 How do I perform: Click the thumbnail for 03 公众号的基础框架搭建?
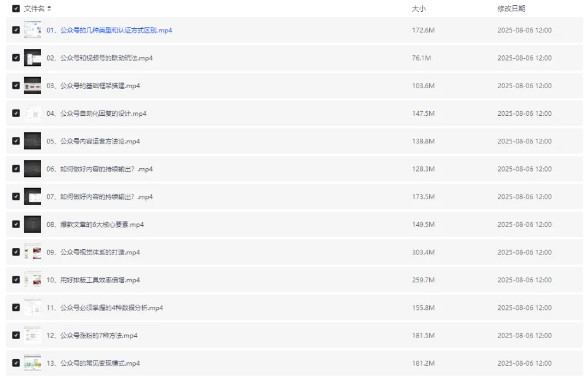coord(32,85)
